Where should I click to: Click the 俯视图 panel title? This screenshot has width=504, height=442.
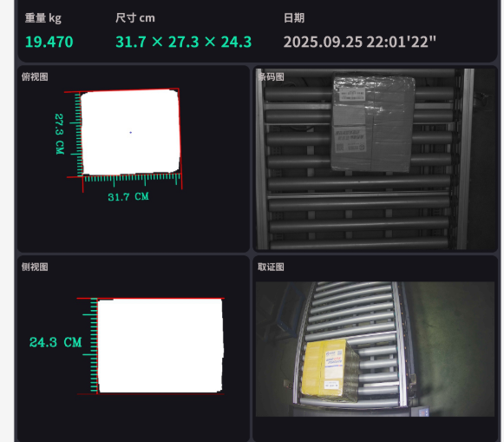point(35,77)
